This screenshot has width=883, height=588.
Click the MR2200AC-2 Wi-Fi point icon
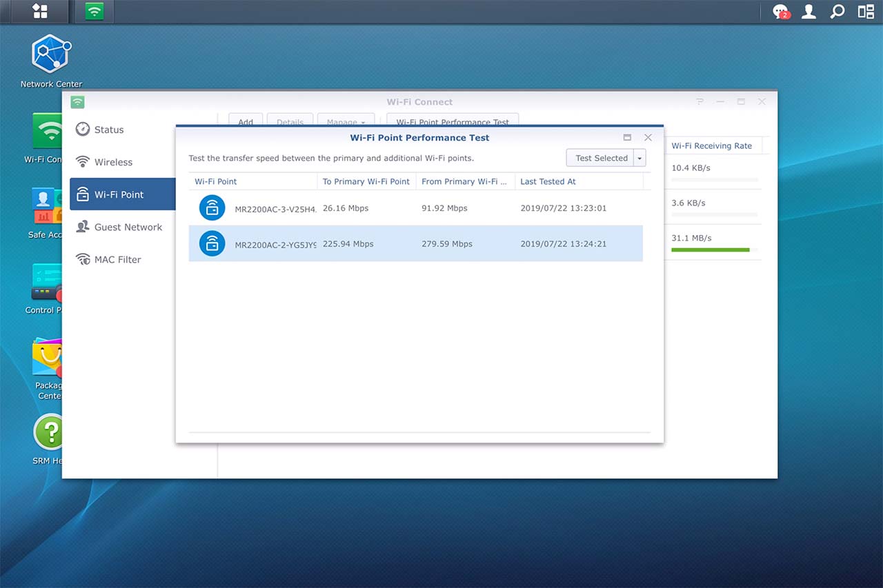212,243
